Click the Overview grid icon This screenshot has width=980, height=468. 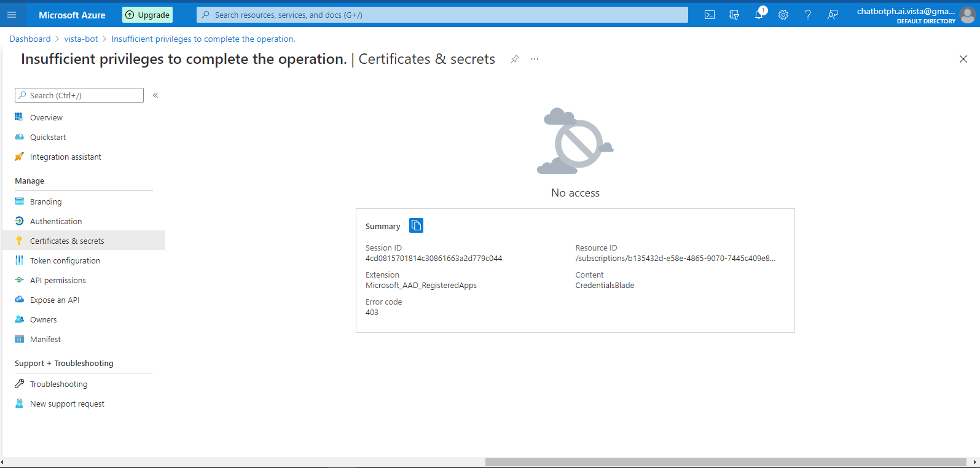coord(19,117)
